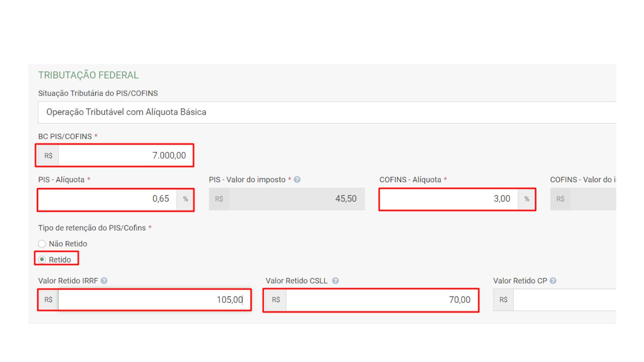Click help icon next to Valor Retido CSLL
Screen dimensions: 644x362
[x=335, y=281]
